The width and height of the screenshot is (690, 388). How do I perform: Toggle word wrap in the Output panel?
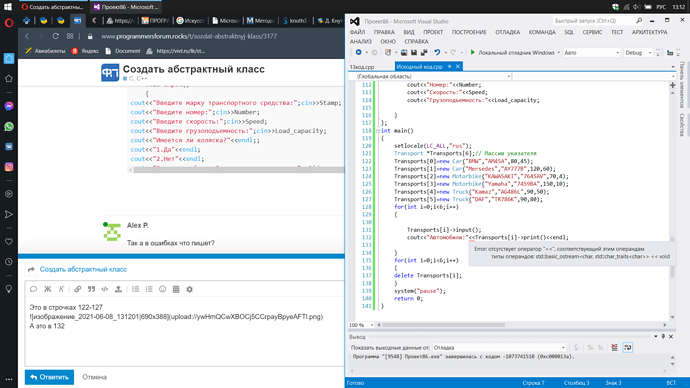(628, 348)
